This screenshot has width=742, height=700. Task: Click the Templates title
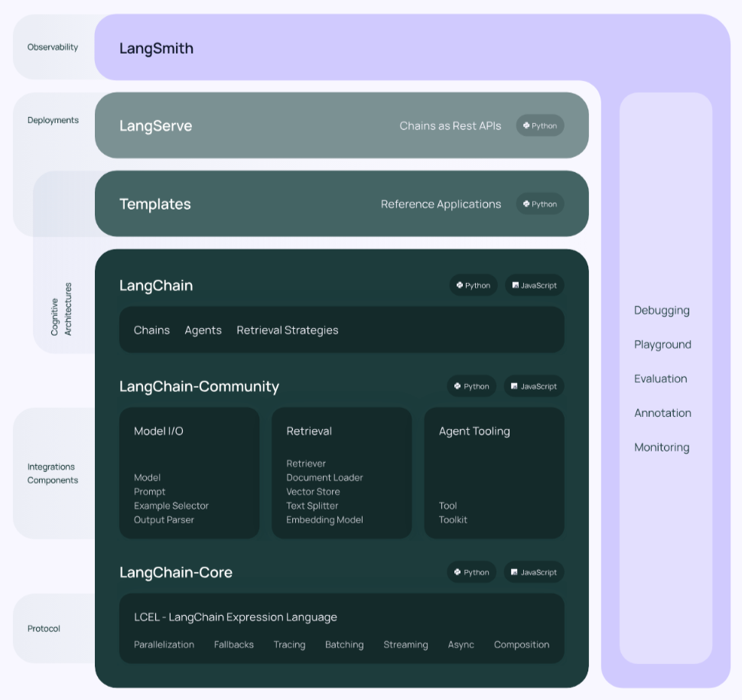[155, 204]
